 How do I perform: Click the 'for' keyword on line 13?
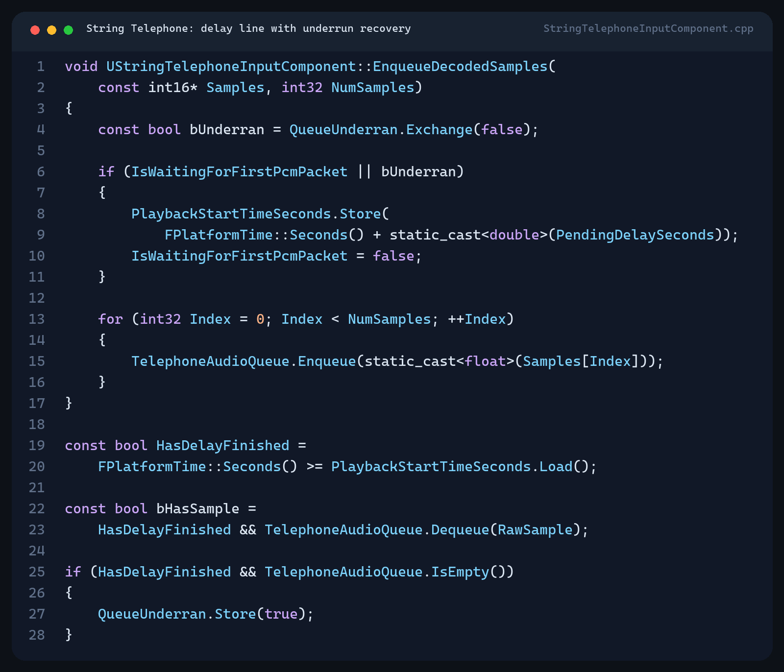pos(110,319)
